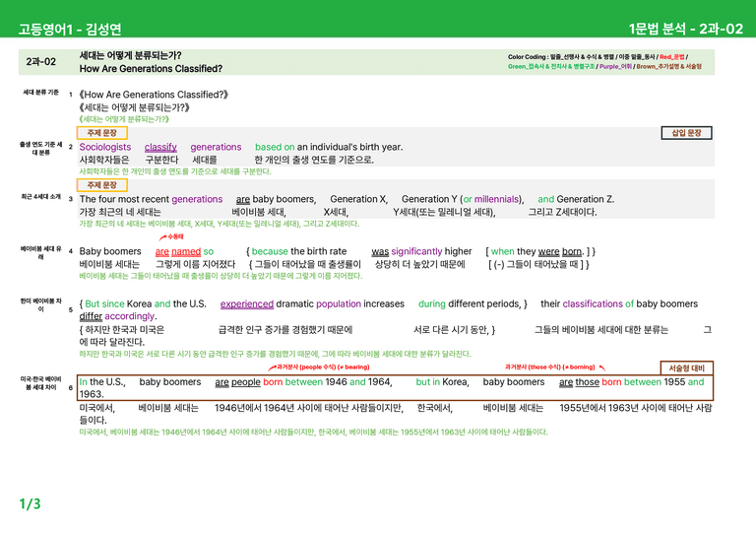This screenshot has height=535, width=756.
Task: Click the '삽입 문장' box label
Action: click(686, 133)
